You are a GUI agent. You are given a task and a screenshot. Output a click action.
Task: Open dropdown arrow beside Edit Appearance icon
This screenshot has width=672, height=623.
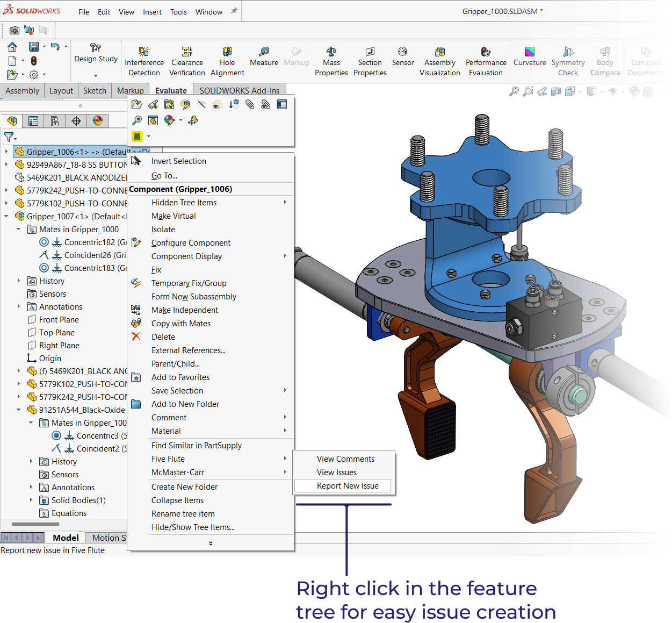(x=180, y=120)
